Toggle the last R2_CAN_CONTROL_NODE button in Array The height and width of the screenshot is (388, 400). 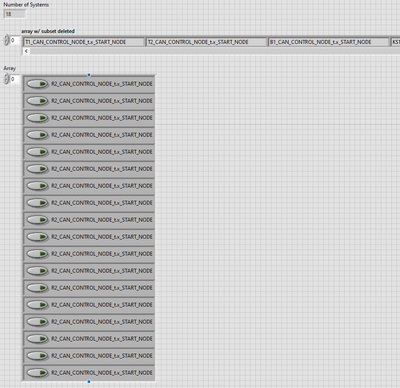click(37, 373)
